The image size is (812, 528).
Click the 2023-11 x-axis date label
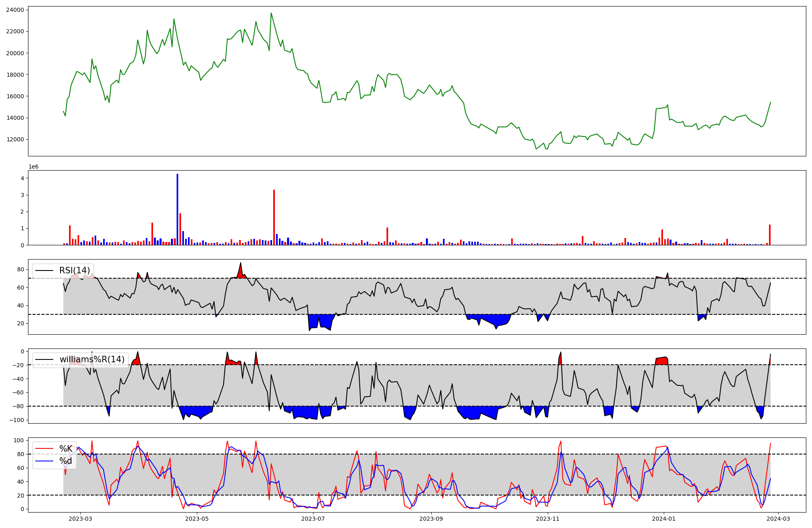(548, 519)
